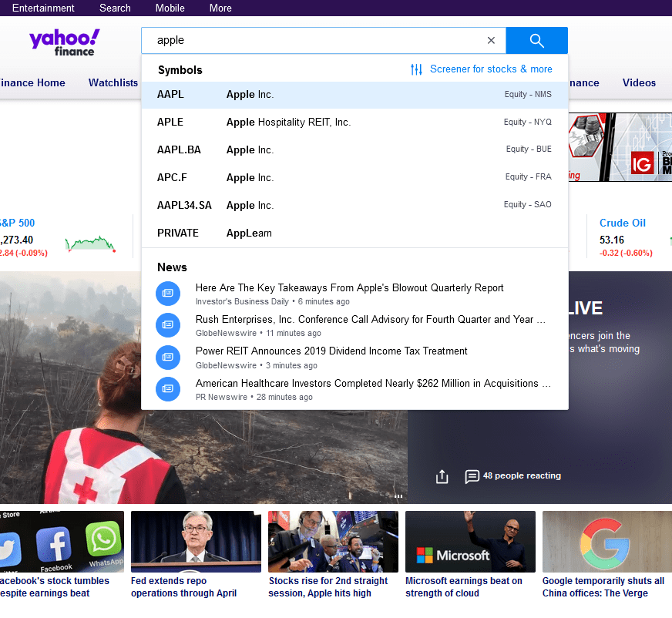Viewport: 672px width, 618px height.
Task: Clear the search box with the X icon
Action: coord(491,40)
